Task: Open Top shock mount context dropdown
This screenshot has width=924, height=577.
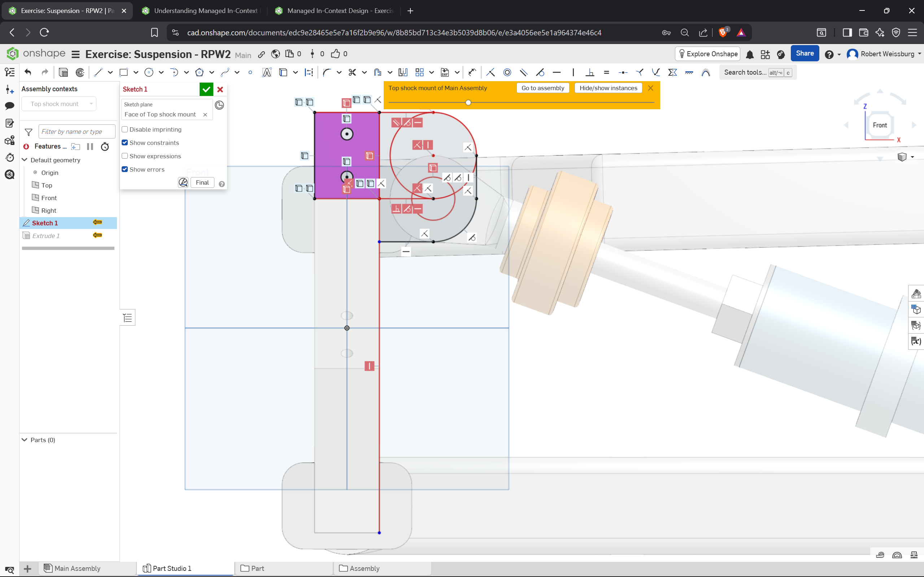Action: coord(59,104)
